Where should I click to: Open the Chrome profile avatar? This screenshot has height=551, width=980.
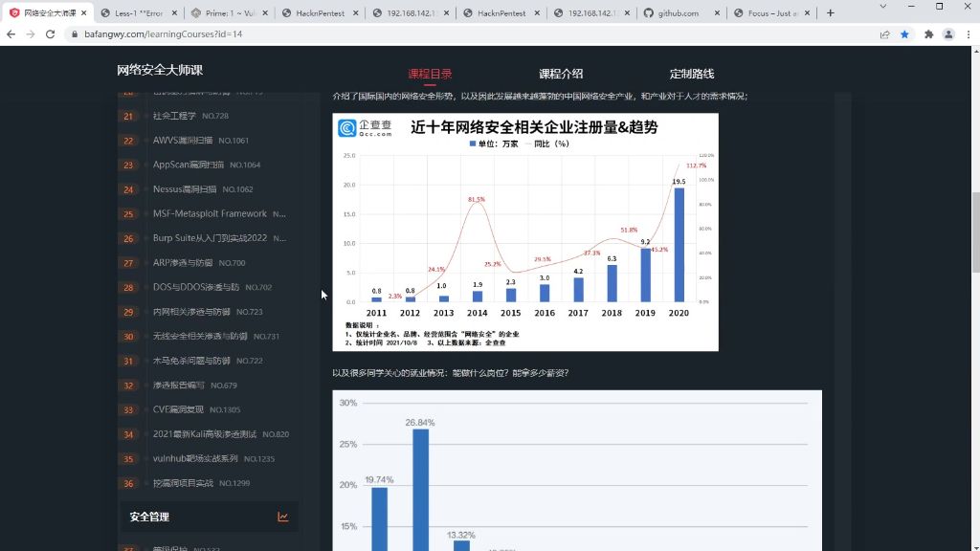[948, 34]
